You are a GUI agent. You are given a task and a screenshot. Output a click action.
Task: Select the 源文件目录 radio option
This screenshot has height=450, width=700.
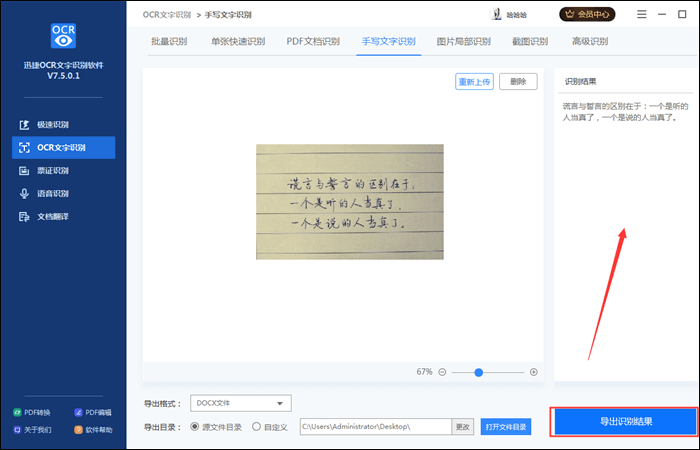click(x=194, y=427)
